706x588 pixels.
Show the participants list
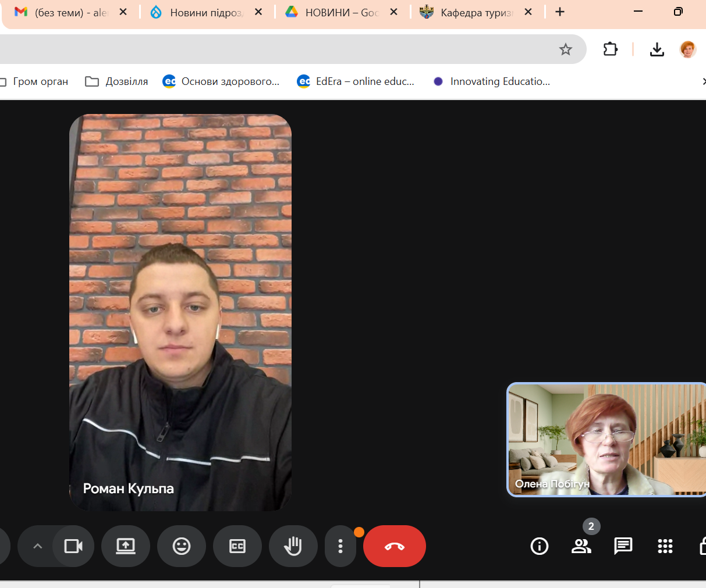point(581,546)
